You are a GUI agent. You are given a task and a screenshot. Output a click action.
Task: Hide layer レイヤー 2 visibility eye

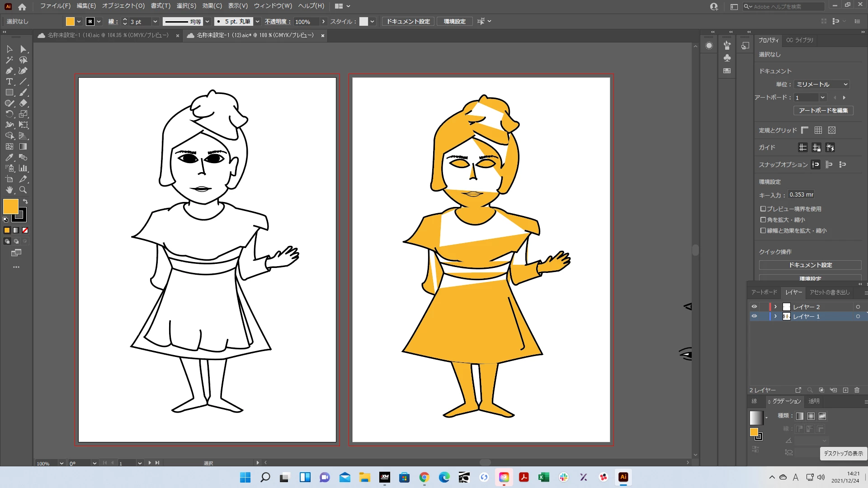pos(754,307)
